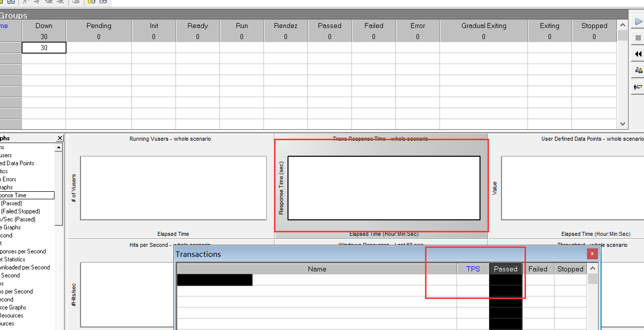The image size is (644, 330).
Task: Select the Running Vusers graph panel
Action: coord(173,188)
